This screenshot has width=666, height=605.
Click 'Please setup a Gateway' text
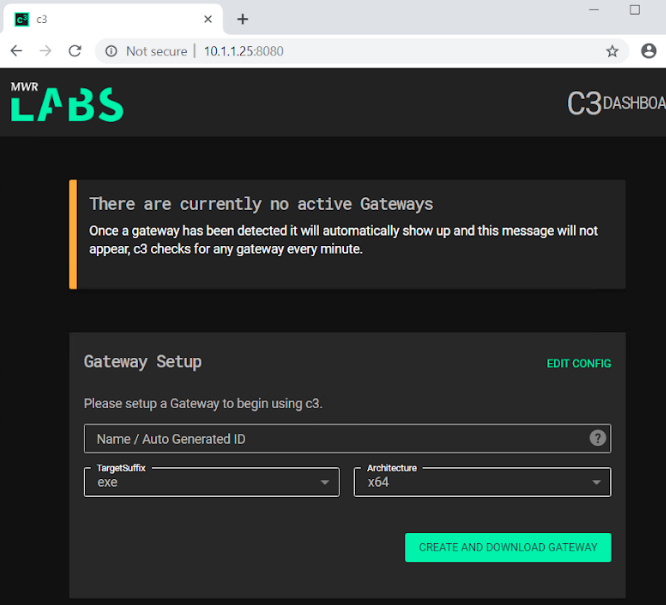(203, 403)
